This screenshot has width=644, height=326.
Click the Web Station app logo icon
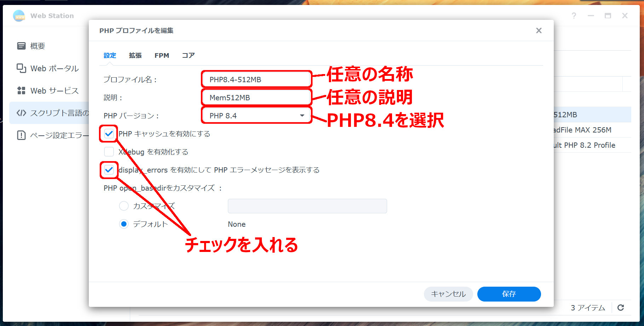pos(19,16)
